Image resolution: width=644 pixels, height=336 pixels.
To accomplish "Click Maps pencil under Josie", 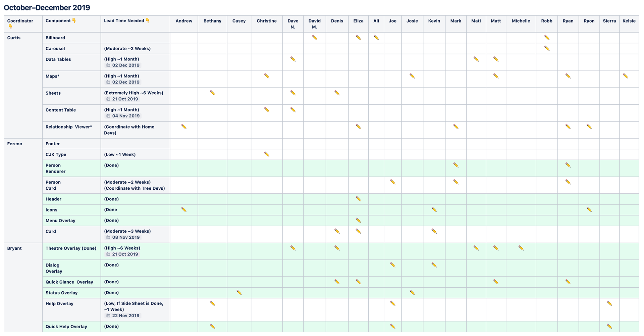I will [x=412, y=76].
